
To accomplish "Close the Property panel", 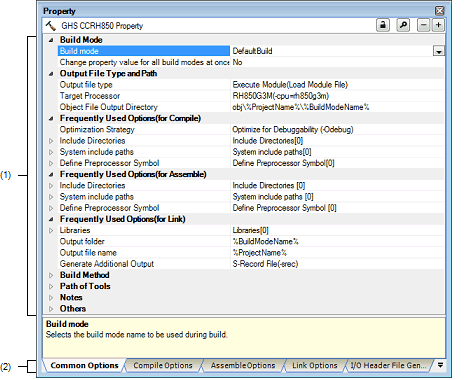I will (x=440, y=11).
